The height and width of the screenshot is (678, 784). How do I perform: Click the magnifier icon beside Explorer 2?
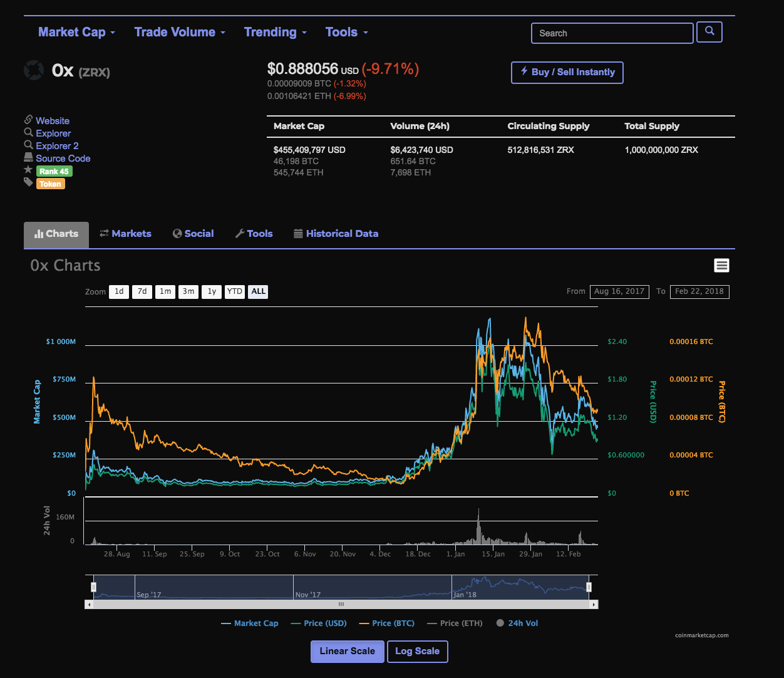(29, 145)
